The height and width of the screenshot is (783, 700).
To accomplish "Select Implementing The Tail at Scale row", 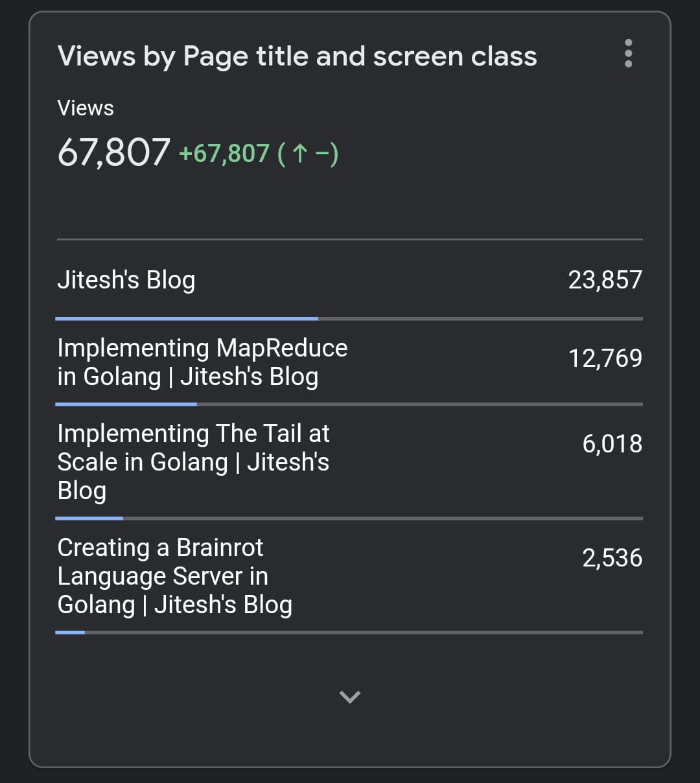I will tap(193, 462).
